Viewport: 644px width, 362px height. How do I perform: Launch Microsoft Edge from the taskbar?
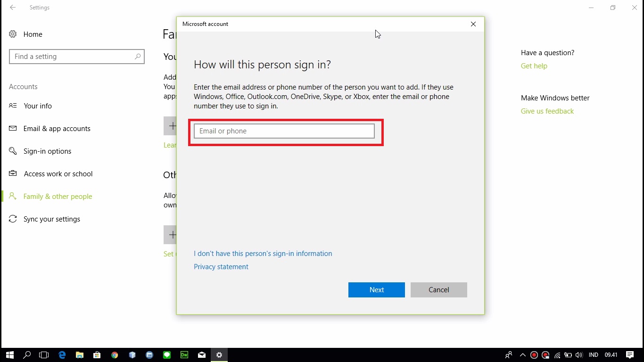click(62, 355)
